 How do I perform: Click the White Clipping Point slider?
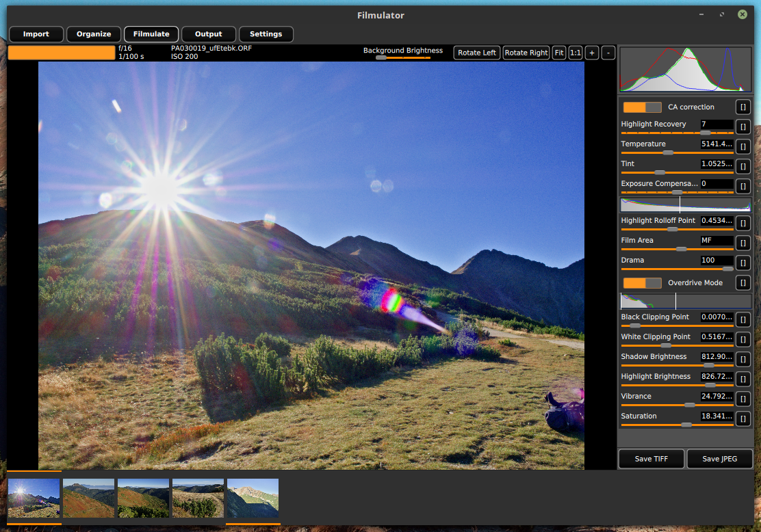point(677,345)
